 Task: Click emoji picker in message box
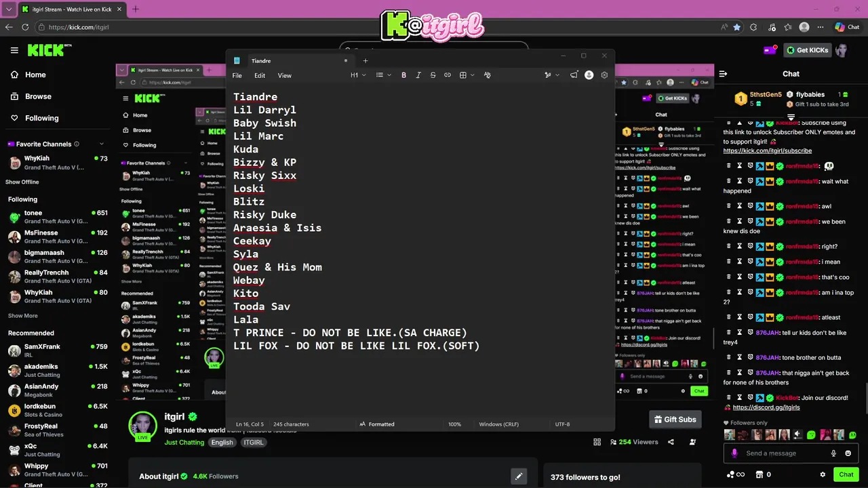(x=848, y=453)
